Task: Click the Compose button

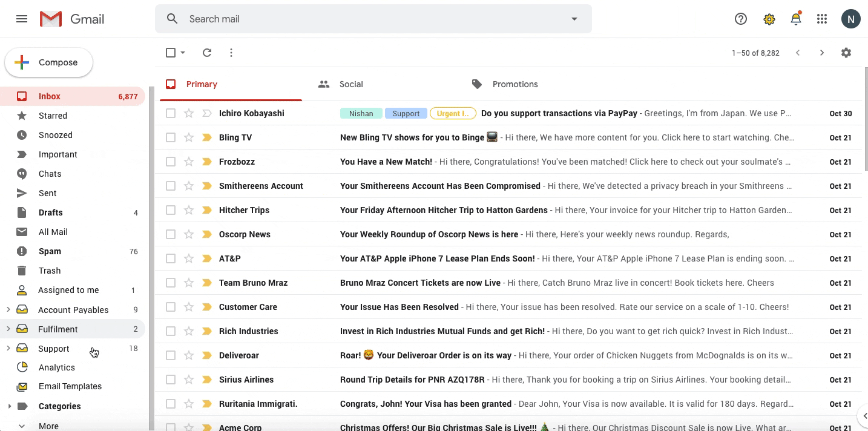Action: 49,62
